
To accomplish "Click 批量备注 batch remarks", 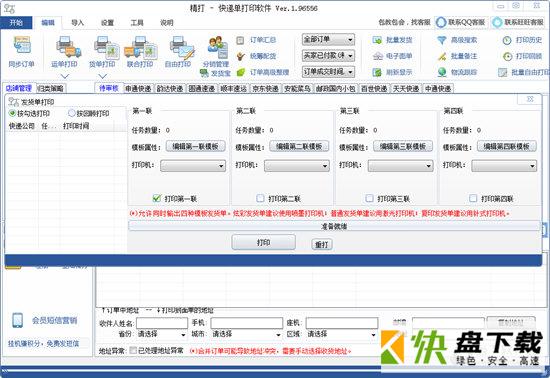I will click(457, 56).
